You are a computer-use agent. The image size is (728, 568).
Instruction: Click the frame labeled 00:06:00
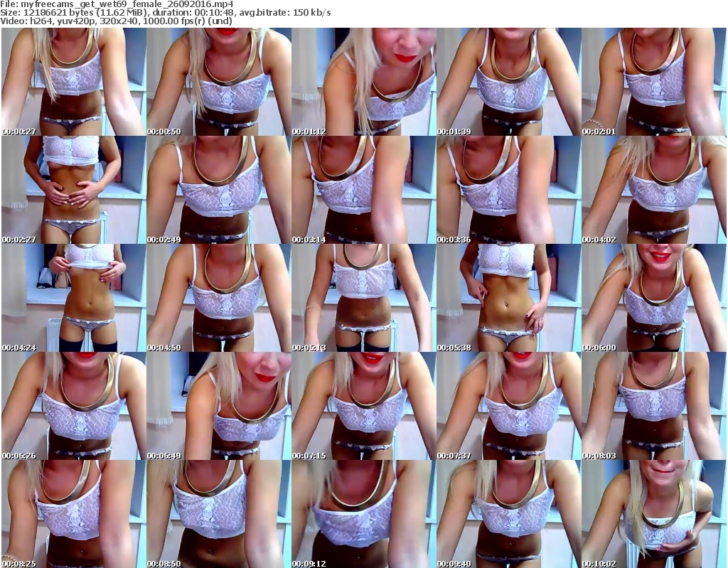(x=654, y=298)
